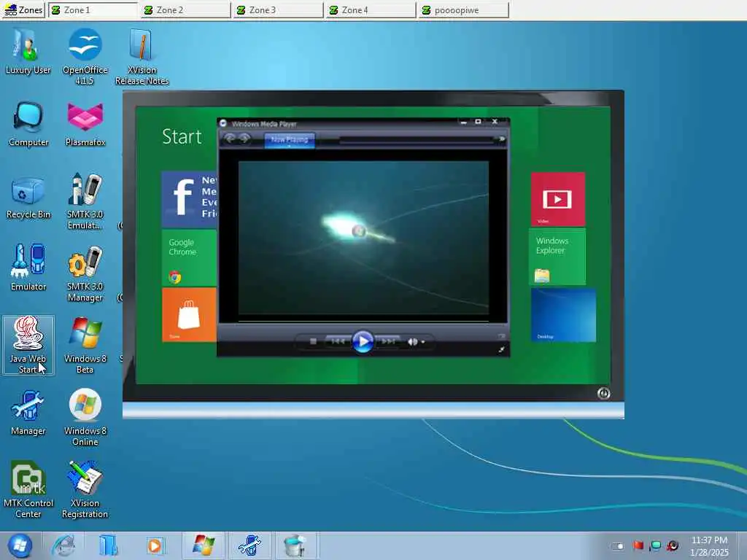Toggle full screen in the Media Player corner
The height and width of the screenshot is (560, 747).
[x=501, y=350]
